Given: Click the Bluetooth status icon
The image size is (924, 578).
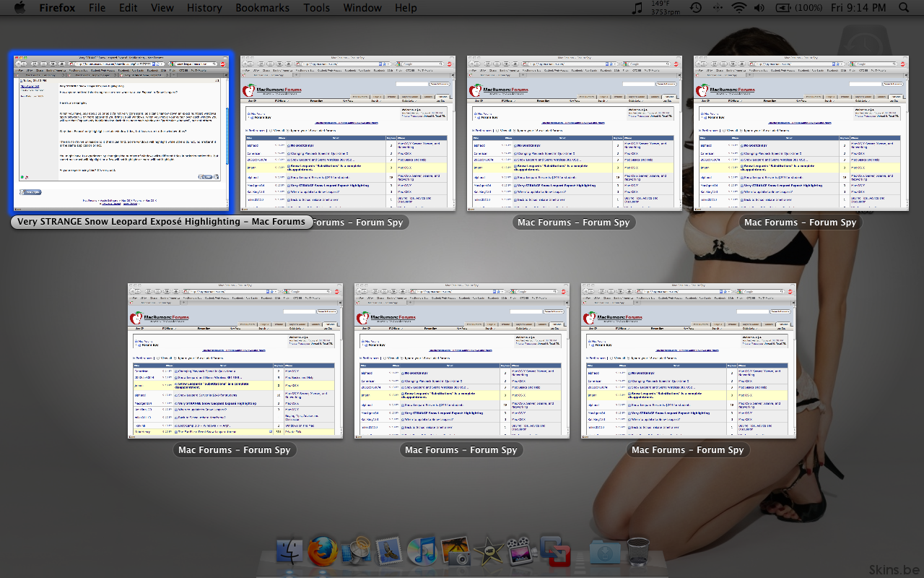Looking at the screenshot, I should [x=717, y=7].
